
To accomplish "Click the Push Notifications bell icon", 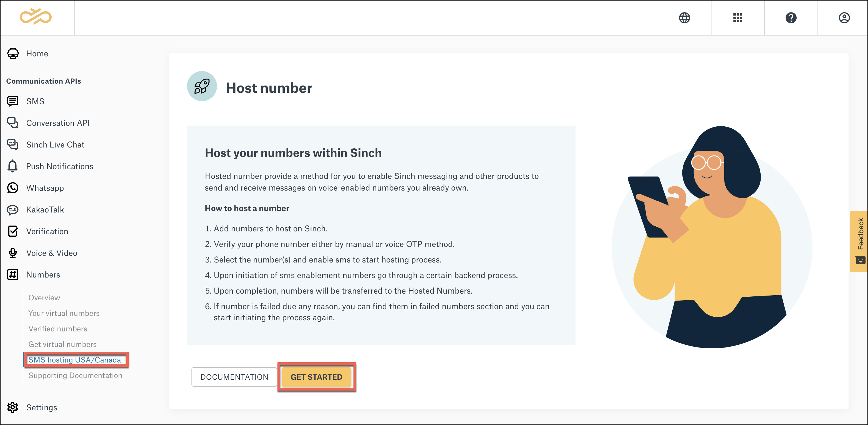I will click(12, 166).
